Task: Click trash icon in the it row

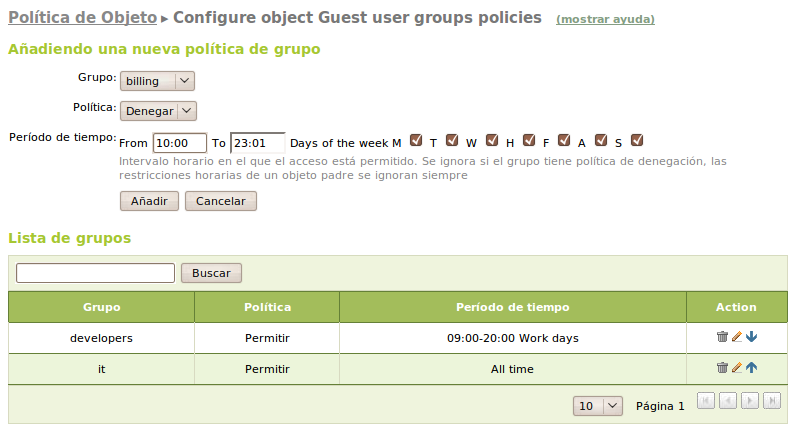Action: tap(722, 368)
